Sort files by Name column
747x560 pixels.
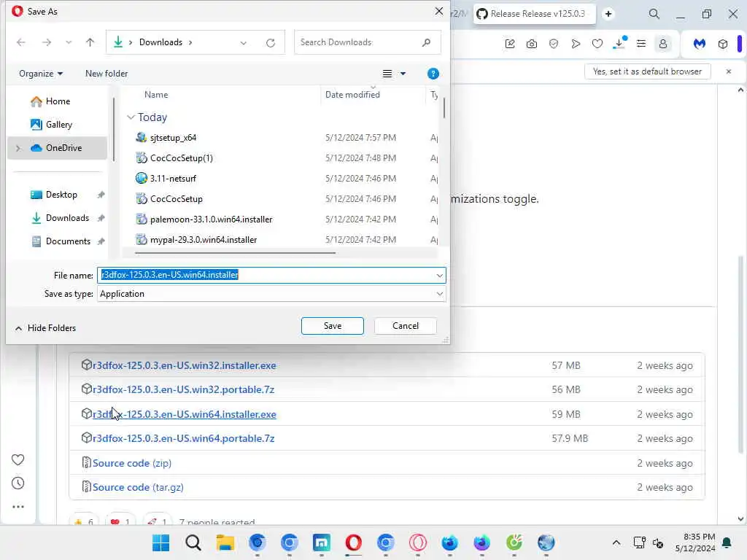point(156,94)
